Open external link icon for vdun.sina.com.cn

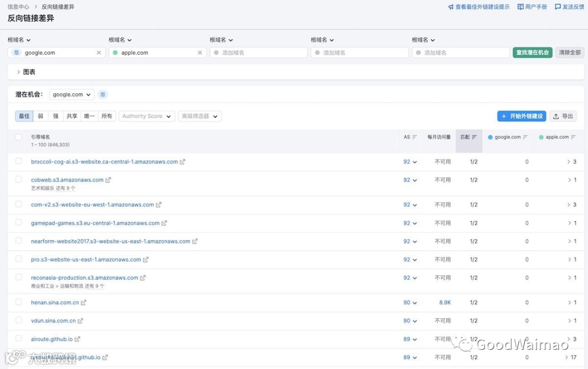(x=80, y=321)
